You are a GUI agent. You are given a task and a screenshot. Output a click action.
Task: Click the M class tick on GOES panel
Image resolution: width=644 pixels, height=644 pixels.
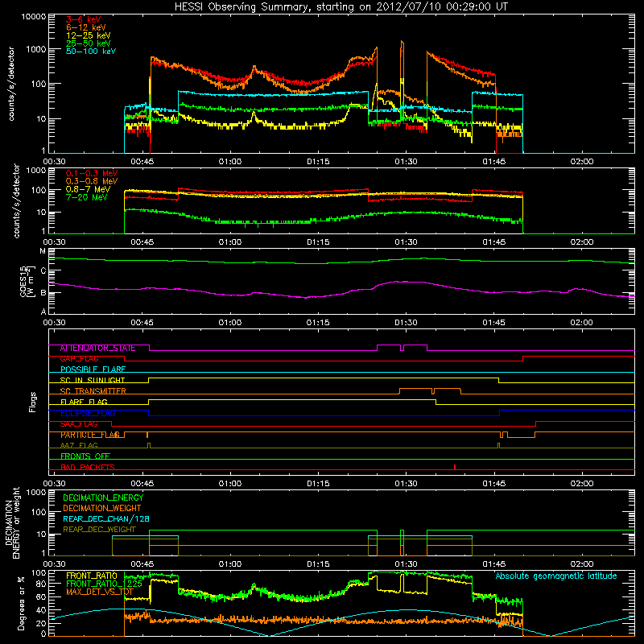tap(43, 251)
